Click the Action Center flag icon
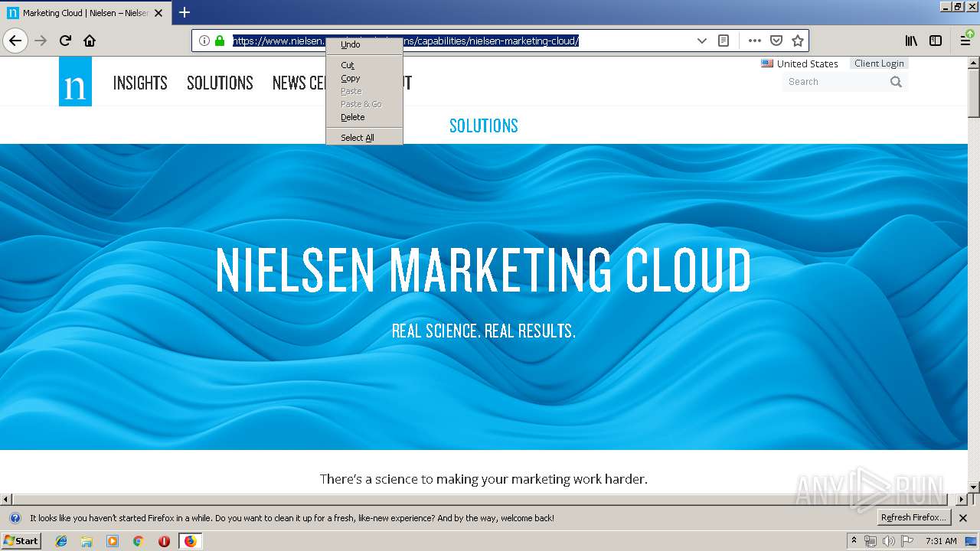 pos(906,541)
